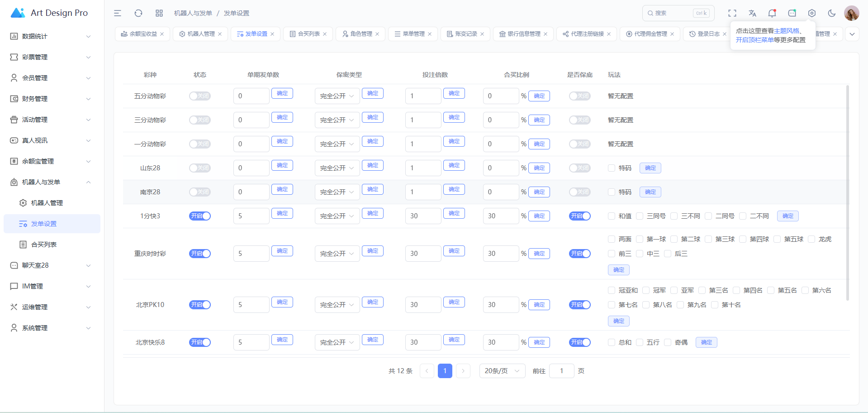Expand the 财务管理 sidebar menu
The width and height of the screenshot is (868, 413).
point(51,99)
